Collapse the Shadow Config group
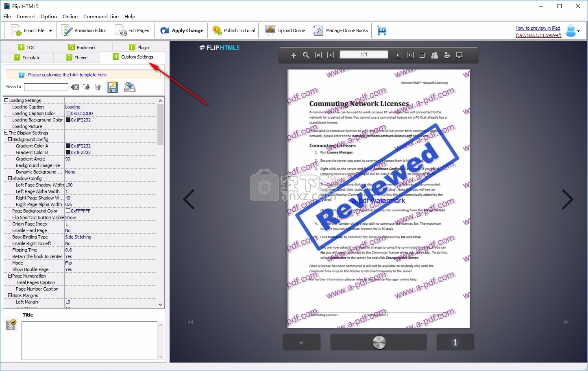 coord(10,178)
